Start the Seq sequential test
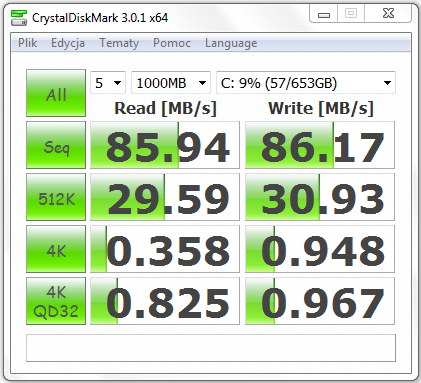This screenshot has width=421, height=383. coord(56,145)
